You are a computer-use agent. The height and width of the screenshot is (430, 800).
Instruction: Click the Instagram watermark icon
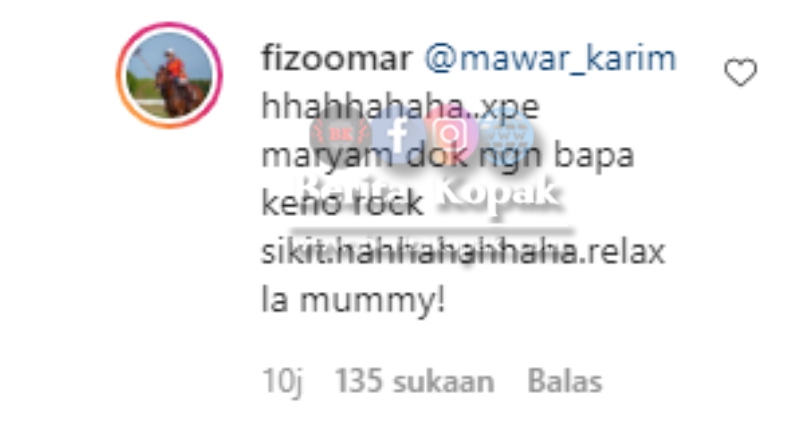point(451,134)
